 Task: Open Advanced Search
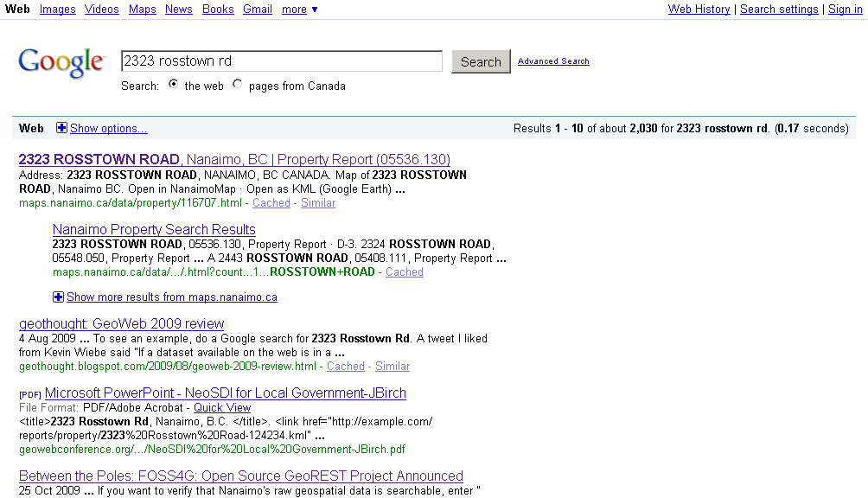click(x=553, y=61)
